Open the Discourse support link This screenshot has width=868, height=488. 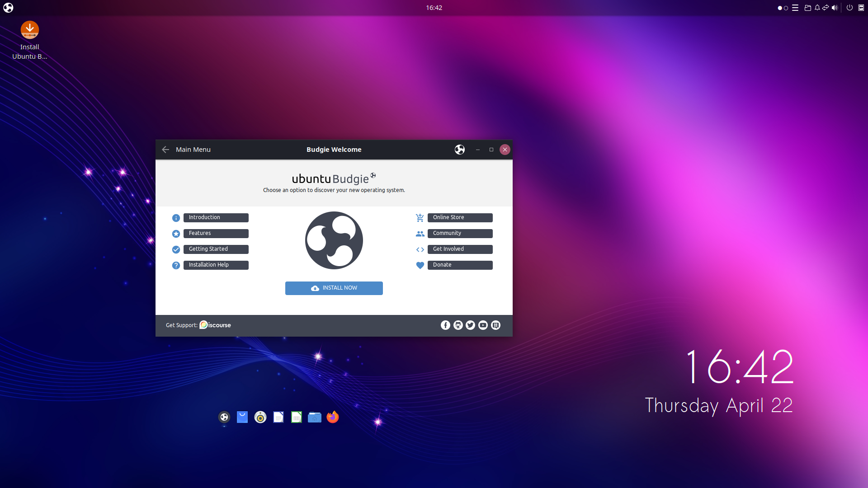pyautogui.click(x=215, y=325)
